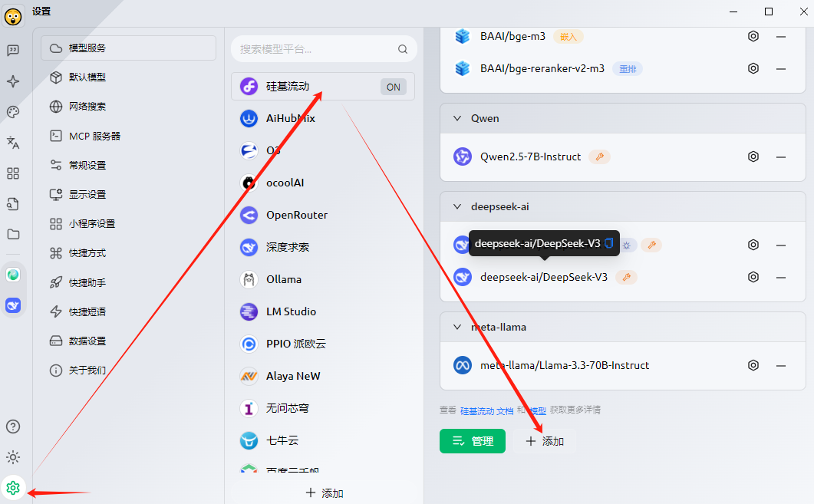Open the 硅基流动 文档 link
This screenshot has width=814, height=504.
point(486,411)
